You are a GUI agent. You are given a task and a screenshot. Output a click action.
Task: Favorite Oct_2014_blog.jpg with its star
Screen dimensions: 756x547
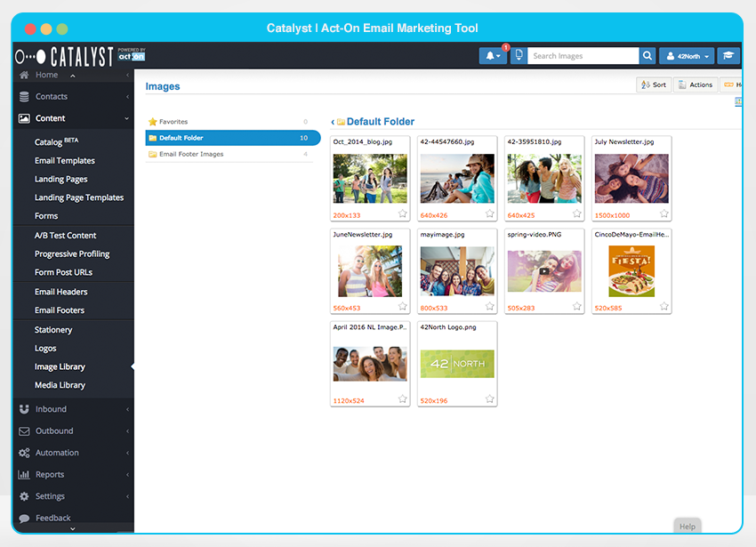click(403, 213)
